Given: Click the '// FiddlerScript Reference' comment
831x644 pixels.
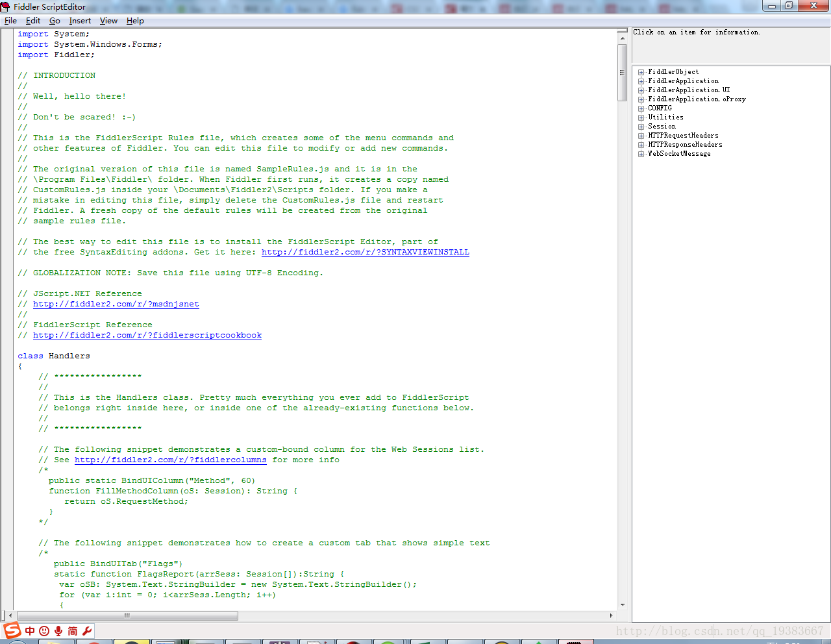Looking at the screenshot, I should click(85, 325).
